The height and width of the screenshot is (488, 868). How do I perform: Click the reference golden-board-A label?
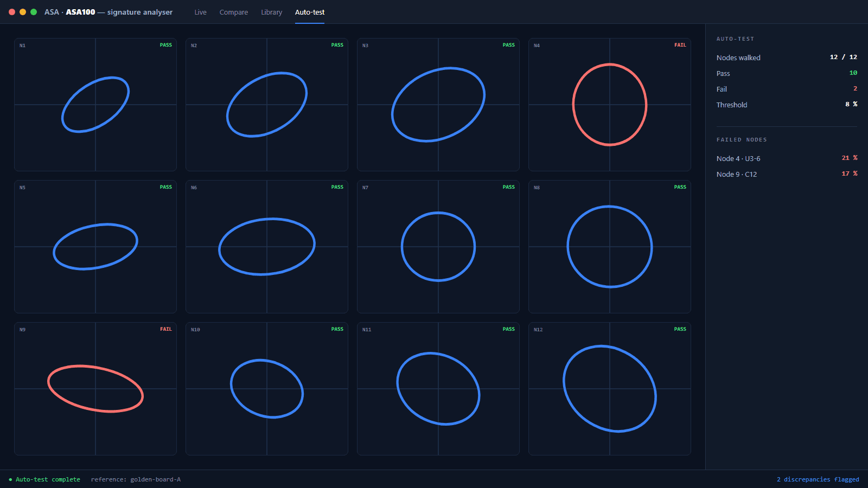pos(136,479)
